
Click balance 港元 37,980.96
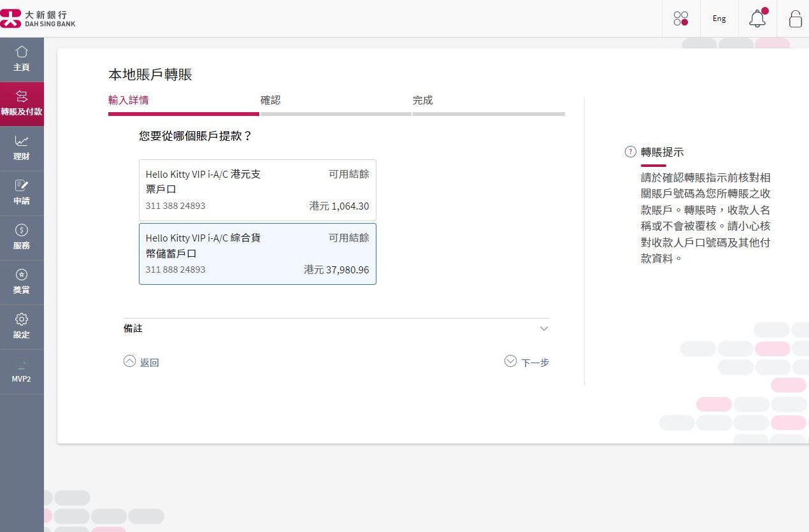pyautogui.click(x=336, y=270)
